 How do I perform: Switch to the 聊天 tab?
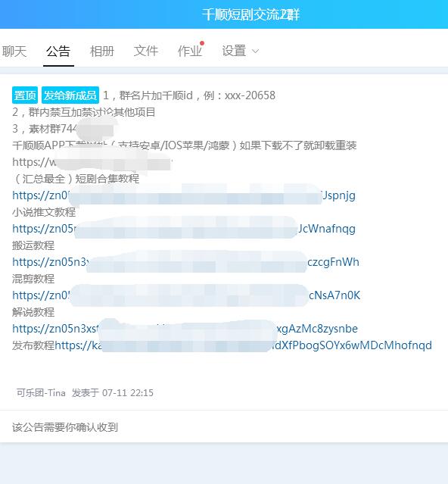(x=14, y=51)
